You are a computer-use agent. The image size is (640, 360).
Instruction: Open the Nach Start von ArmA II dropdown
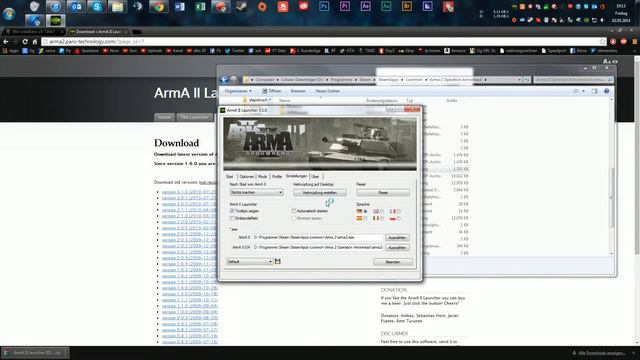point(256,192)
